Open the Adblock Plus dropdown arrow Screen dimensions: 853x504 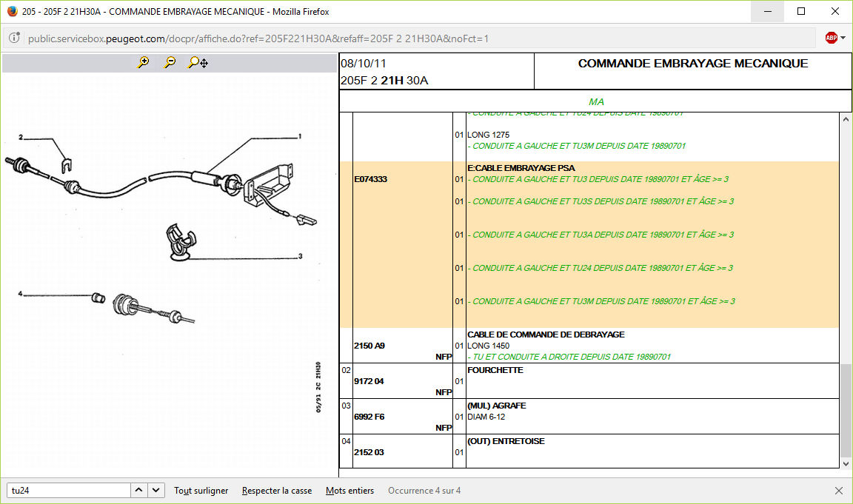click(843, 38)
